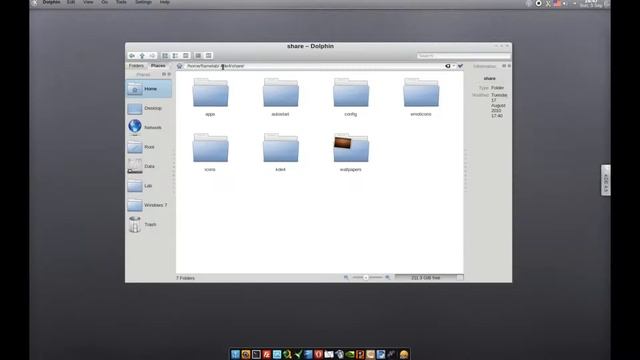This screenshot has width=640, height=360.
Task: Select the wallpapers folder
Action: click(351, 152)
